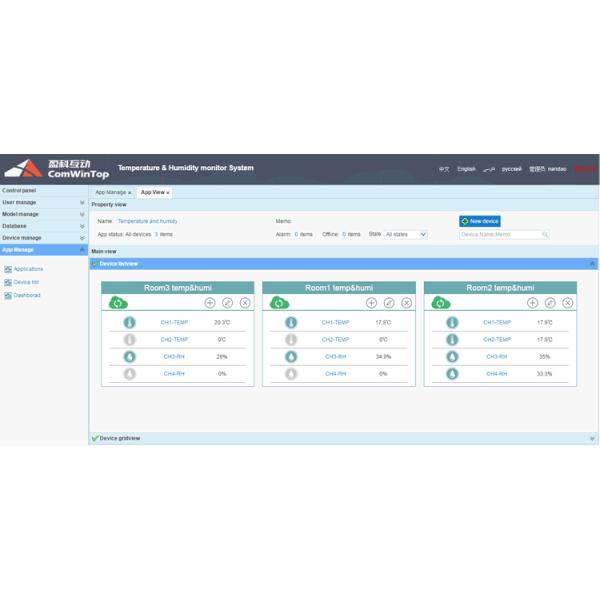Edit Room2 device with pencil icon
Image resolution: width=600 pixels, height=600 pixels.
pyautogui.click(x=550, y=303)
